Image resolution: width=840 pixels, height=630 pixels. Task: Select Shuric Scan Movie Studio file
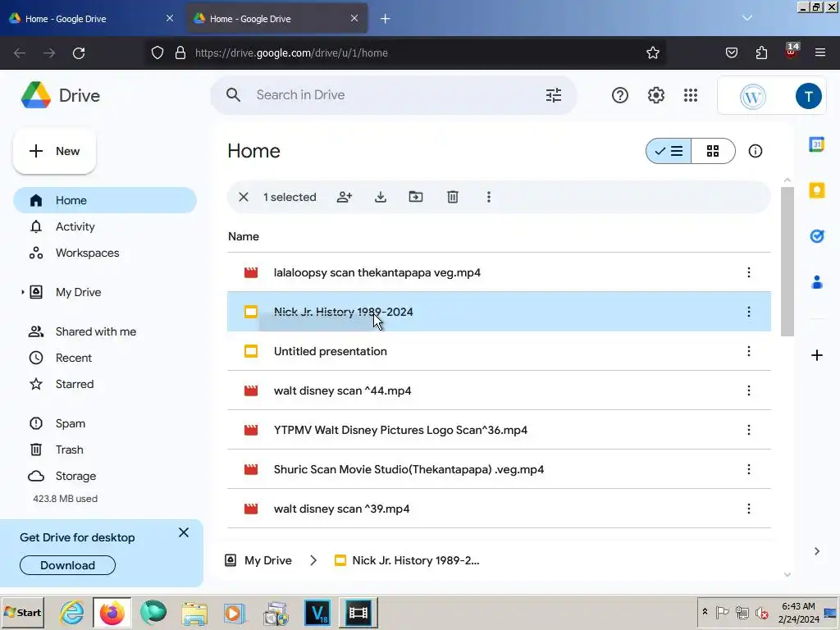[499, 469]
